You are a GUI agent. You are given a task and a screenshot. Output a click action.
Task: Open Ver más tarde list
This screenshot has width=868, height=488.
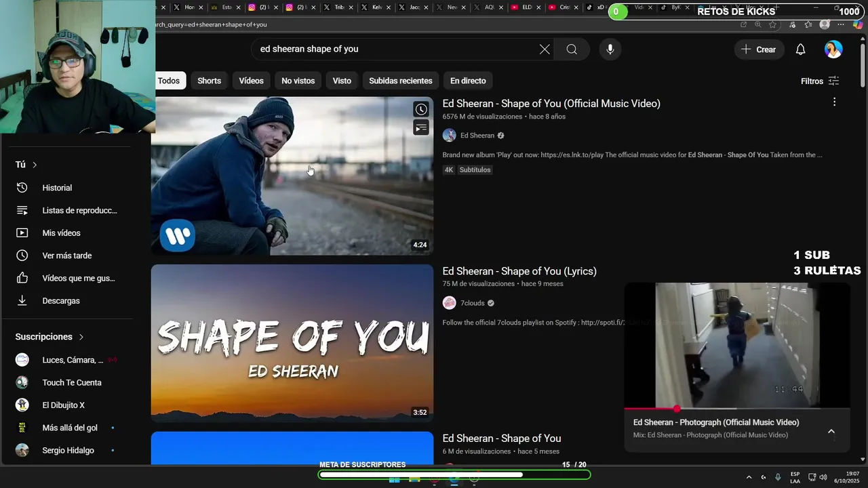tap(66, 256)
